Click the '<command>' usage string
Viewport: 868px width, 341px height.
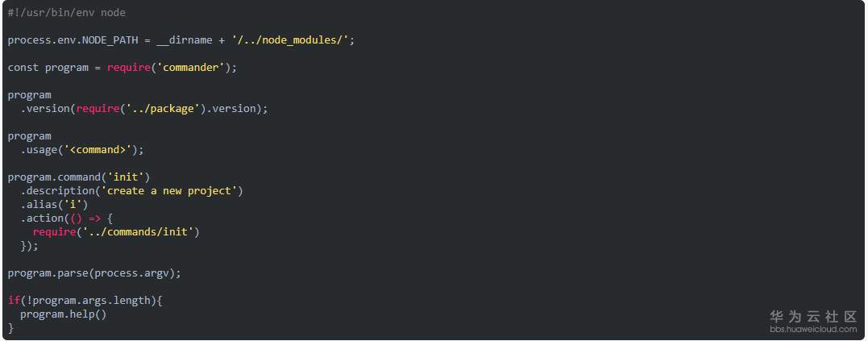101,150
